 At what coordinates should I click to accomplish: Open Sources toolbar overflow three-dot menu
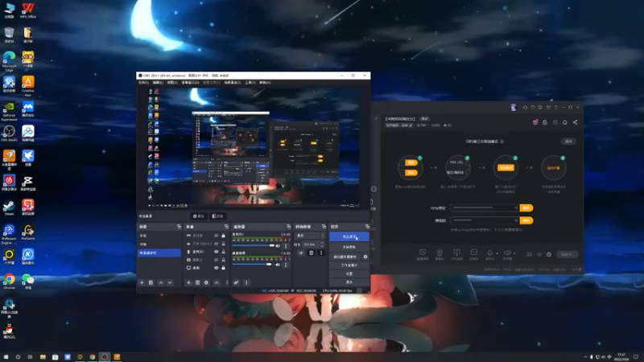tap(227, 282)
